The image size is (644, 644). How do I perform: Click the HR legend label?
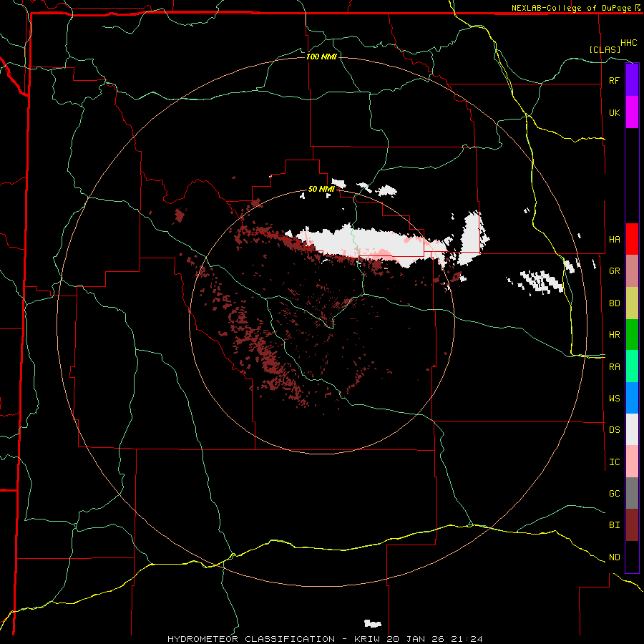(614, 335)
